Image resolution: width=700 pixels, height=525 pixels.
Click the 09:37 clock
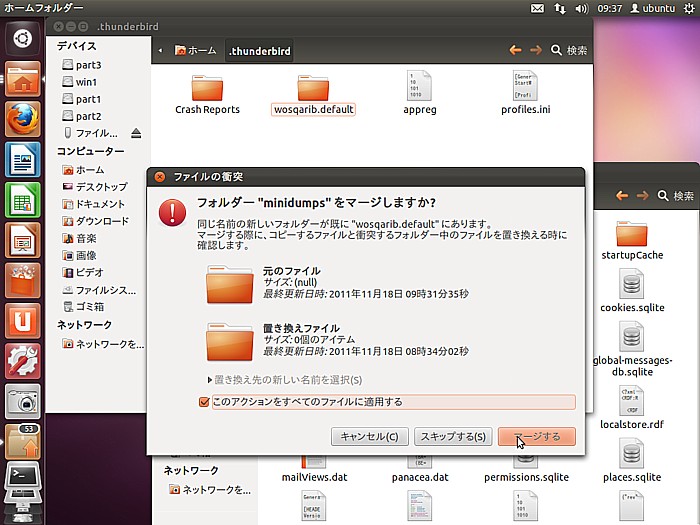[x=609, y=8]
